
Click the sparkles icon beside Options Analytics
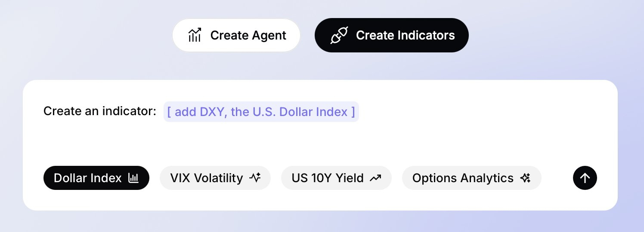point(525,178)
